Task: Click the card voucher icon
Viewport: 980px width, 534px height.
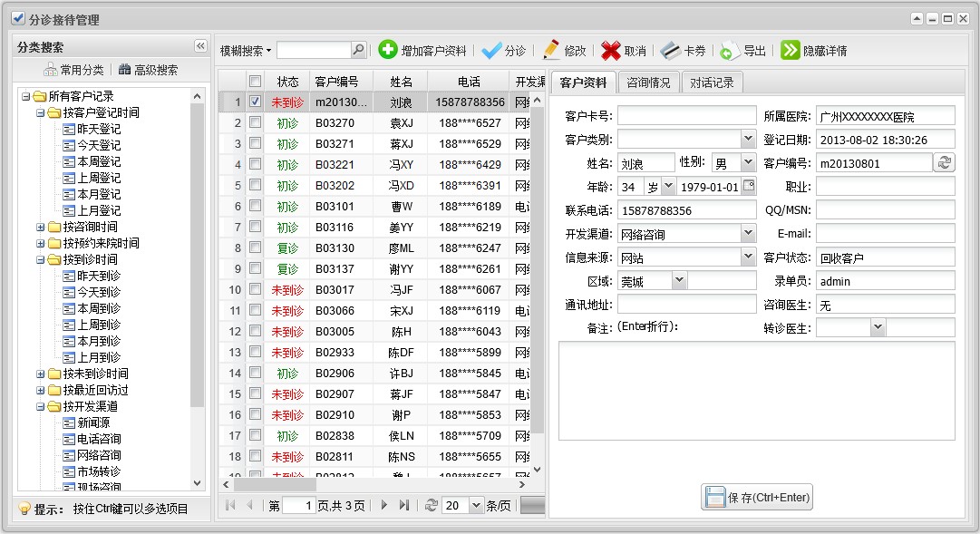Action: coord(670,50)
